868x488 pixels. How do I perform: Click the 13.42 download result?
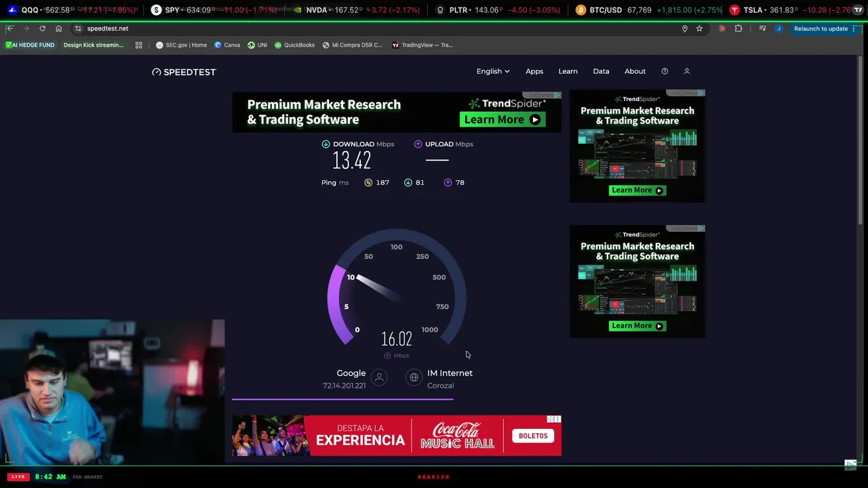pos(351,161)
